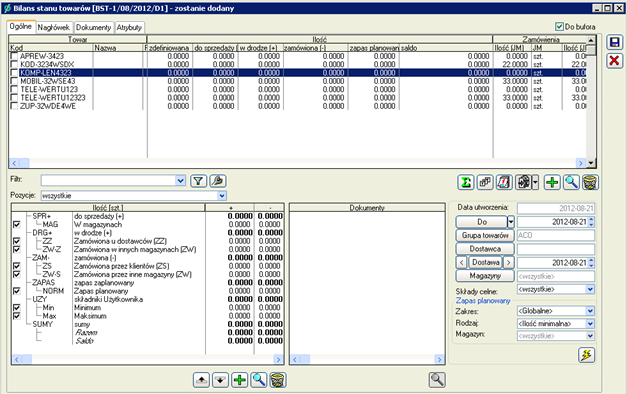Click the goods table horizontal scrollbar

(297, 163)
